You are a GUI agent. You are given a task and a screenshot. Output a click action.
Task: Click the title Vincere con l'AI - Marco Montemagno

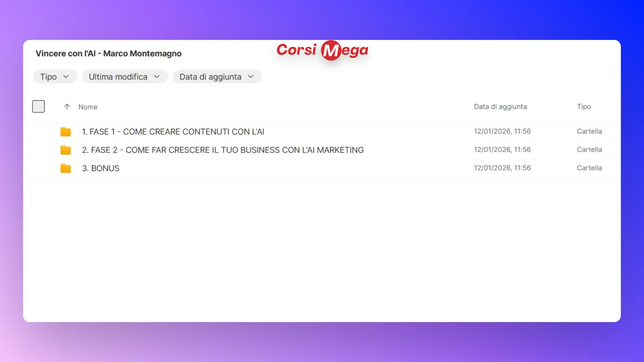coord(108,54)
